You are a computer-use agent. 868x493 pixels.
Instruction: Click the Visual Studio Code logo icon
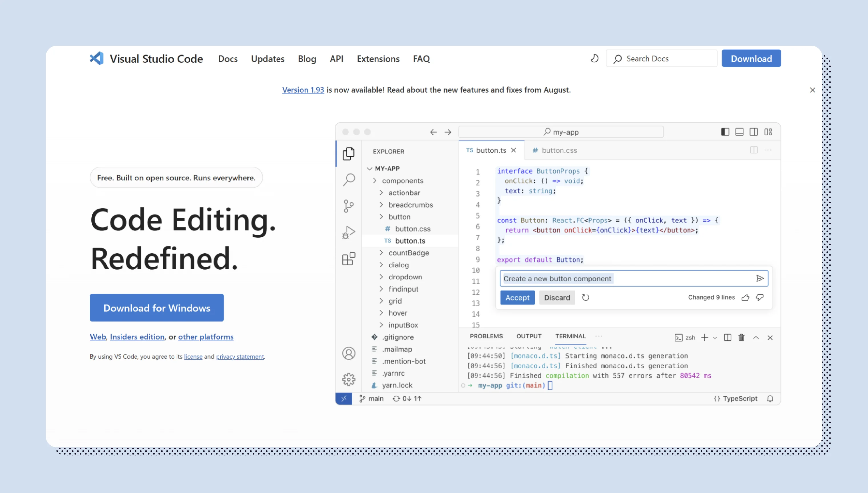pos(97,58)
